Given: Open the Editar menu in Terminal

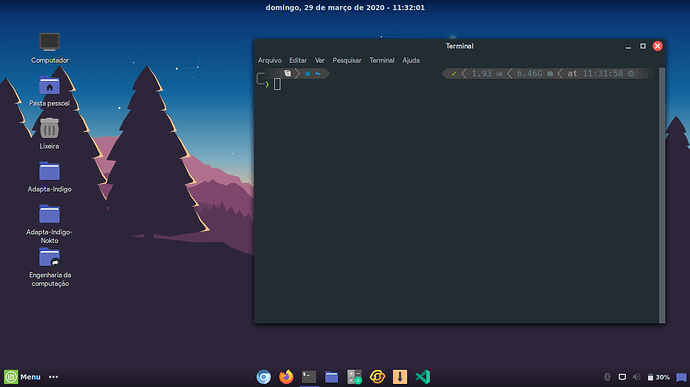Looking at the screenshot, I should click(x=298, y=60).
